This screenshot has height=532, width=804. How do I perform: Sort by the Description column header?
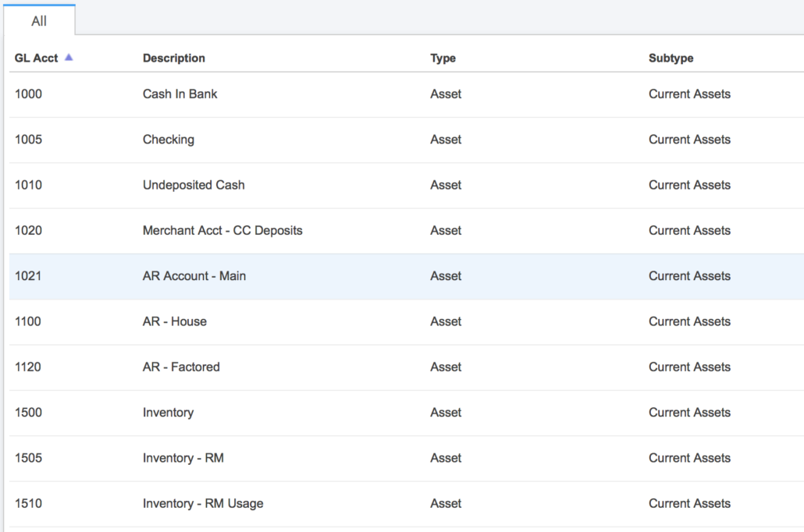click(x=173, y=58)
